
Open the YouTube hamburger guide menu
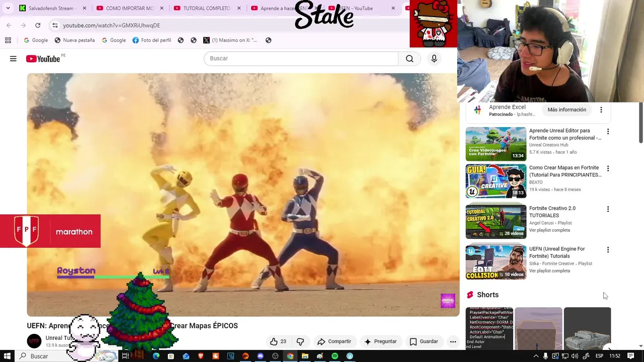coord(13,59)
